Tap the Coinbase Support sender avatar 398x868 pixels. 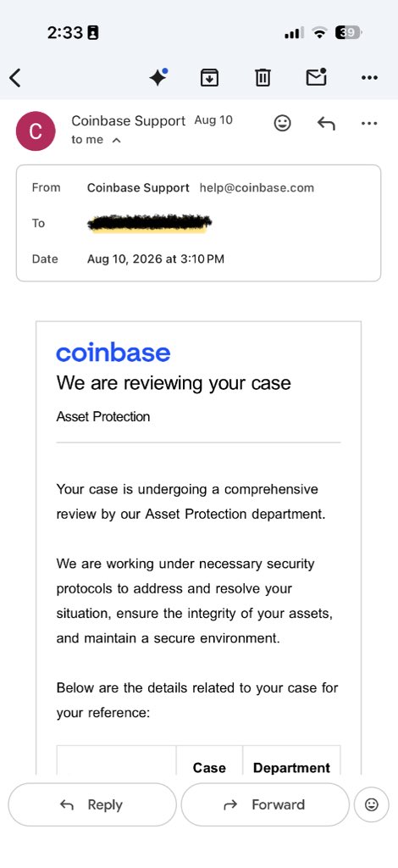click(x=36, y=131)
